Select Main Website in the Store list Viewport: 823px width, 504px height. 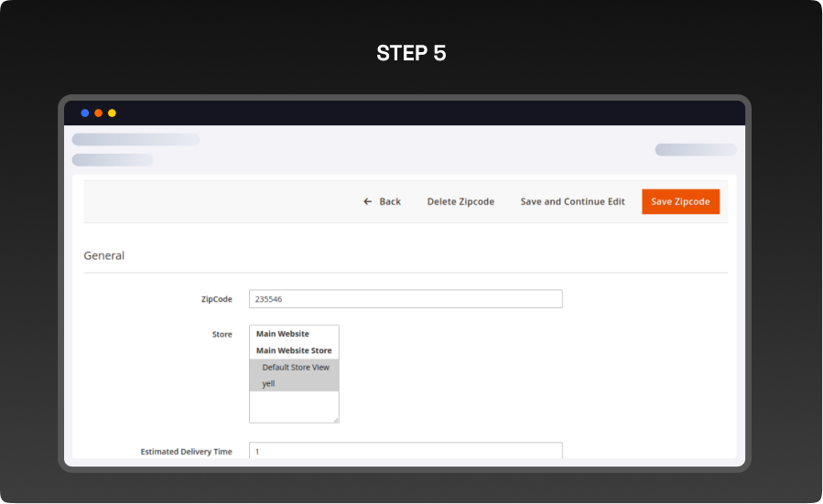[283, 334]
